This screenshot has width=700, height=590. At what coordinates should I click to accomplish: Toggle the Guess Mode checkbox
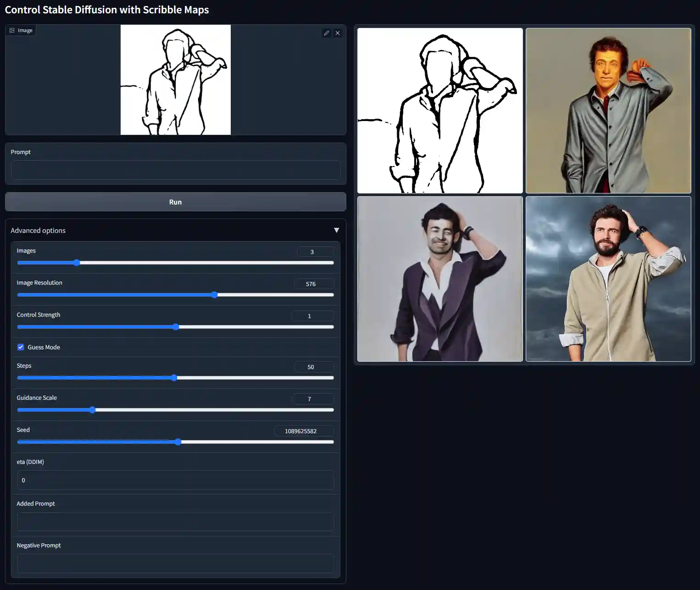tap(21, 347)
